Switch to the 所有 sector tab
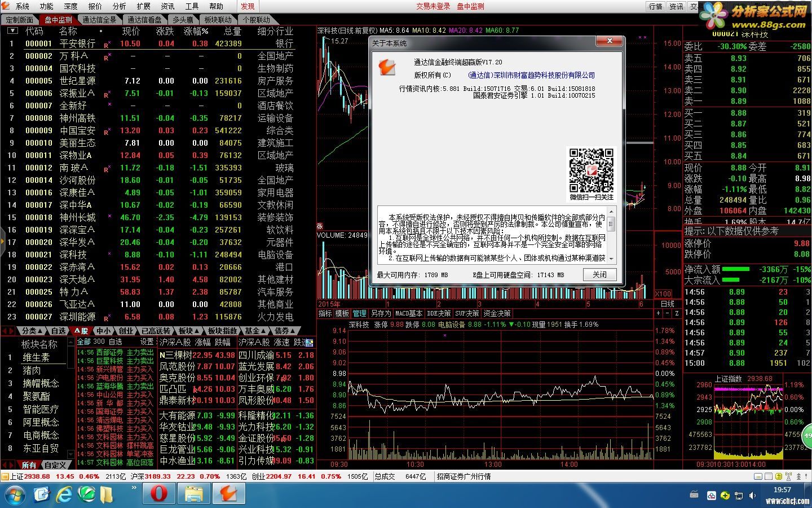 [29, 465]
